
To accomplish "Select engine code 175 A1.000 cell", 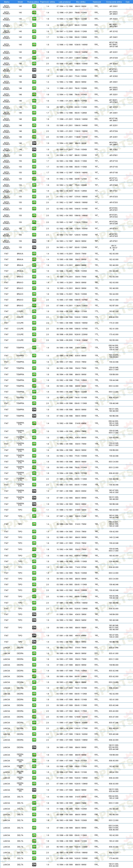I will point(113,323).
